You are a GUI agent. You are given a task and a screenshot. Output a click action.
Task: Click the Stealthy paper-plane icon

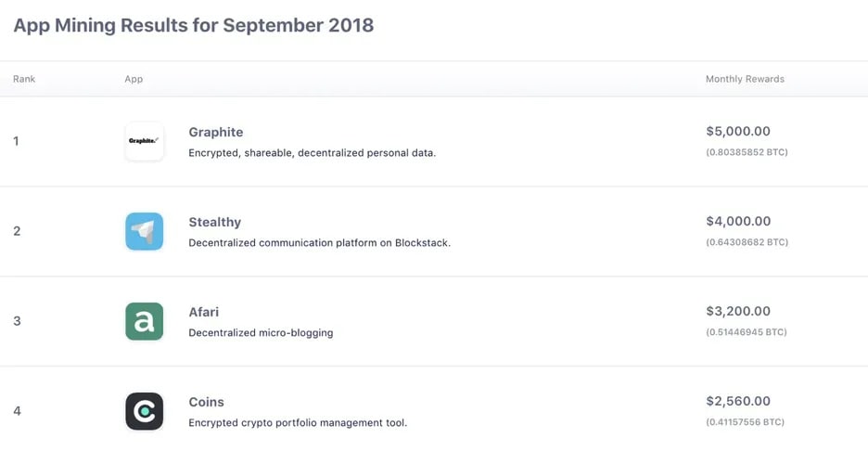(x=145, y=231)
